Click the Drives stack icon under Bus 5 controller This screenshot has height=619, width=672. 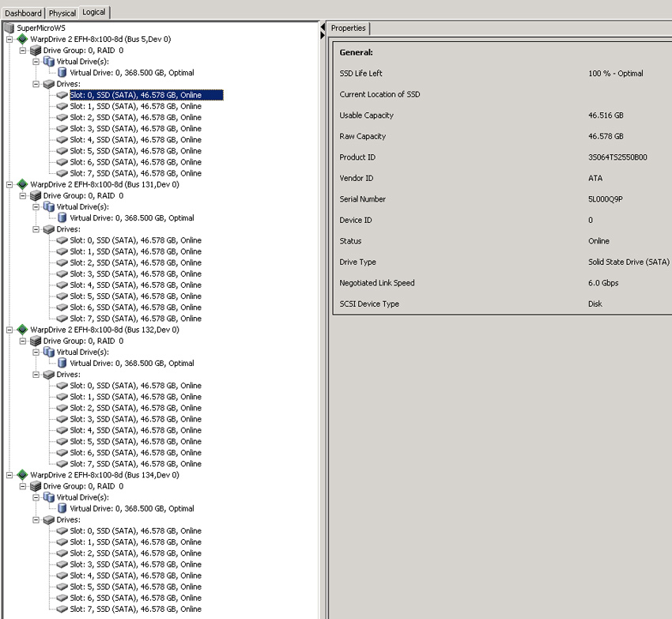(49, 84)
